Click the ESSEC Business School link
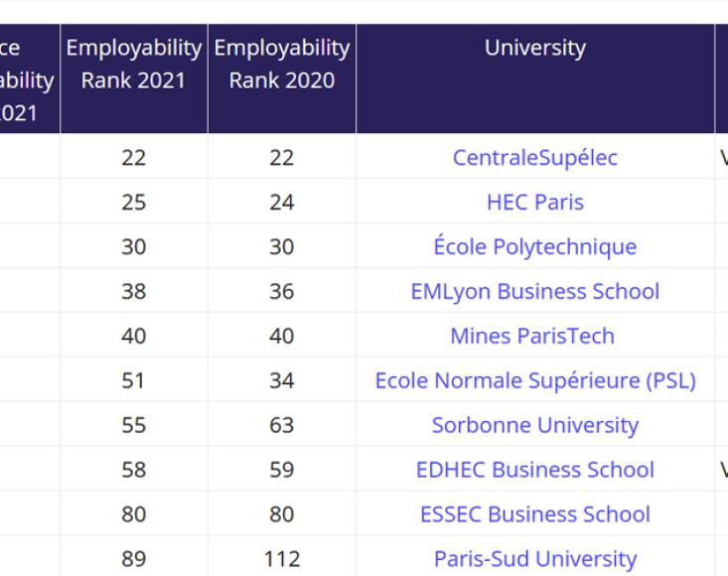Screen dimensions: 728x576 535,514
